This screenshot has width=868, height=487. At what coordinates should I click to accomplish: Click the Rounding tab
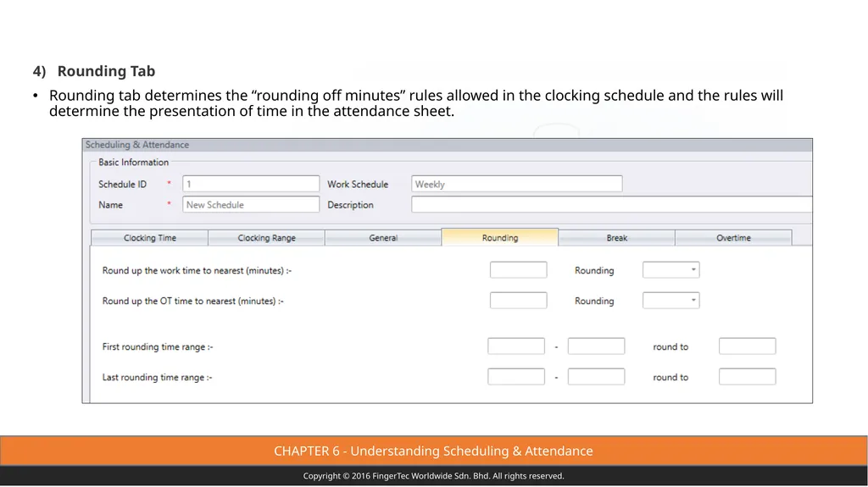(500, 237)
